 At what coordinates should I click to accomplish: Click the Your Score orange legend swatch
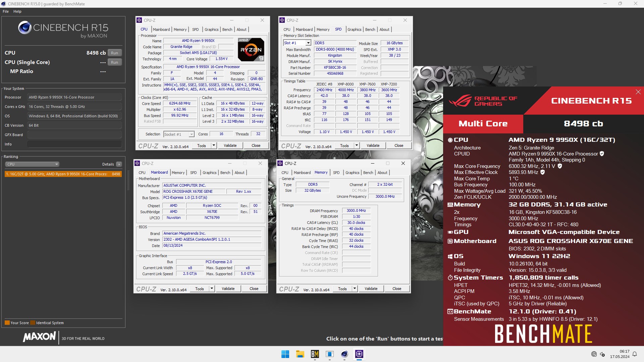(x=7, y=323)
